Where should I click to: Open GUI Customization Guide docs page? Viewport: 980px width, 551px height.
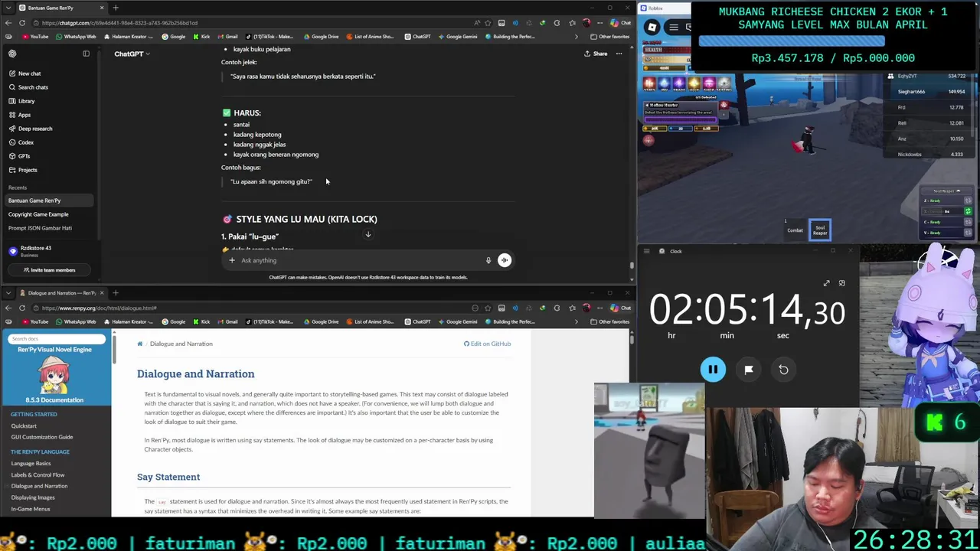(x=42, y=437)
